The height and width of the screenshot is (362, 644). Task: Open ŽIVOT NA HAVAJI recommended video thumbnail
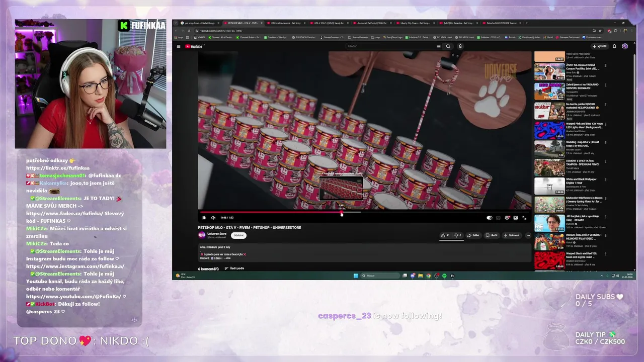click(x=549, y=71)
